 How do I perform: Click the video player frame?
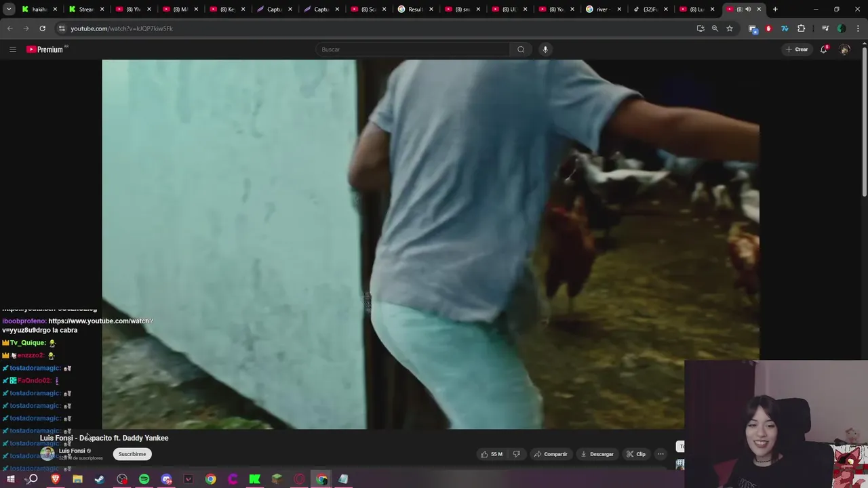431,244
